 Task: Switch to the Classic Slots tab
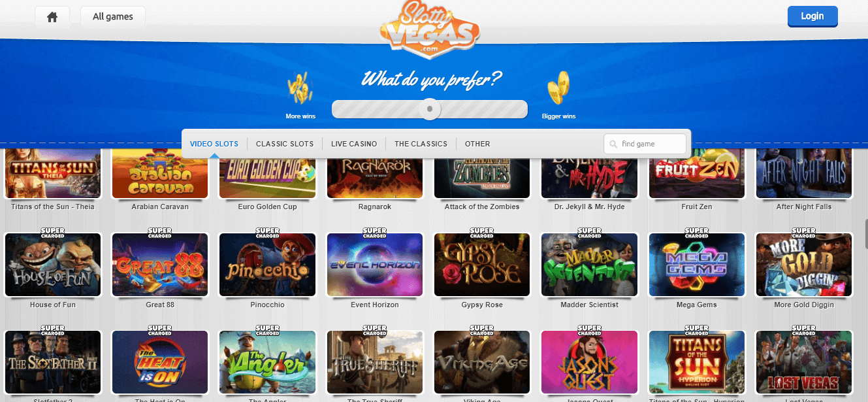coord(285,144)
